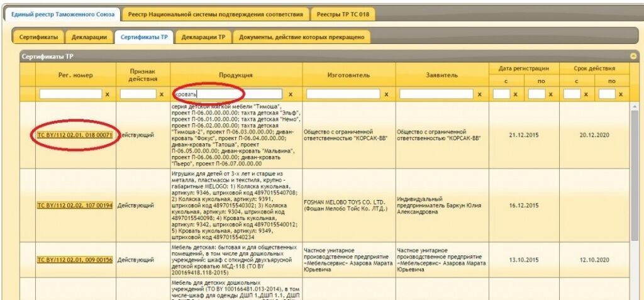Select the Сертификаты sub-tab
This screenshot has height=300, width=644.
click(38, 37)
